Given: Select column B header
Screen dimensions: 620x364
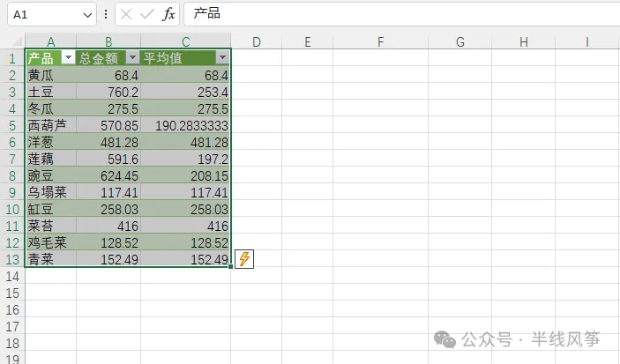Looking at the screenshot, I should 108,41.
